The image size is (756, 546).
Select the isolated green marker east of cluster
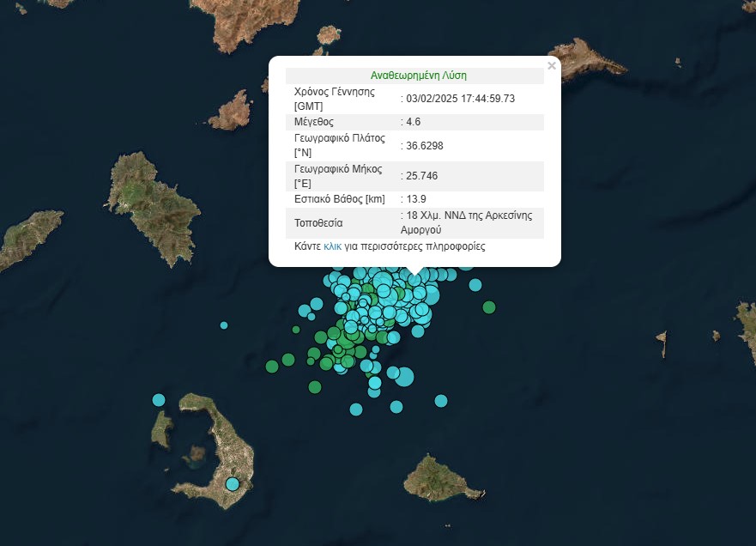point(489,307)
